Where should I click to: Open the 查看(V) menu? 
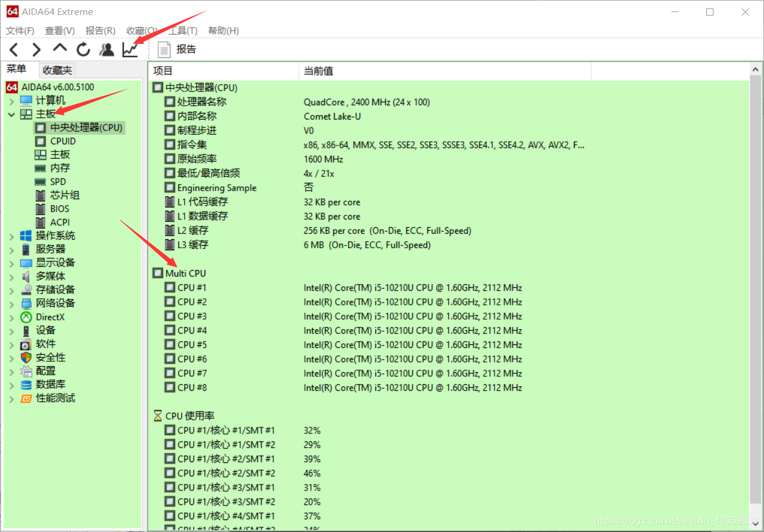(x=60, y=31)
